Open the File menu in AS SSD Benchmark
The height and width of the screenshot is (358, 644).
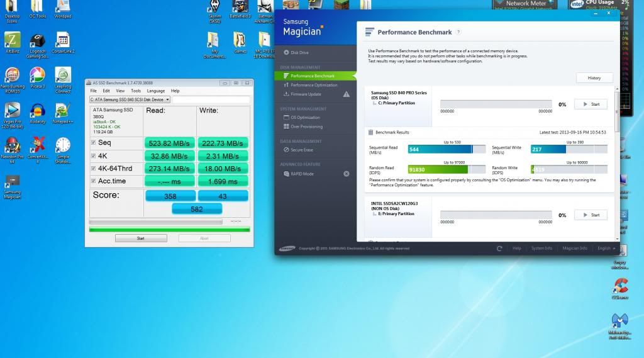pos(94,91)
